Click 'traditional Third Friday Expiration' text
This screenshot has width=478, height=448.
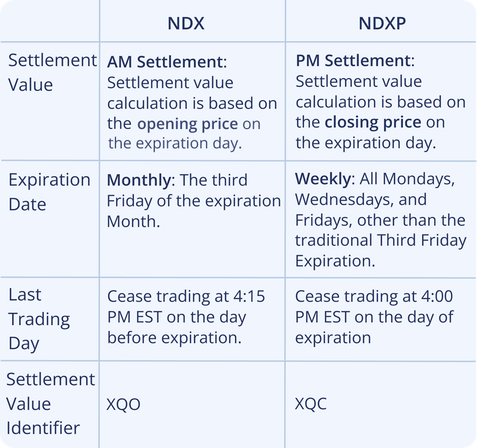tap(380, 251)
